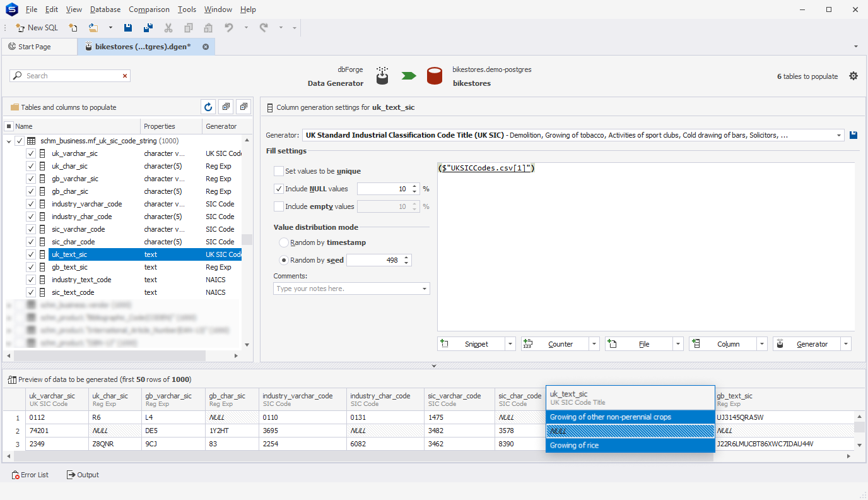Screen dimensions: 868x500
Task: Click the Generator insert button
Action: 807,344
